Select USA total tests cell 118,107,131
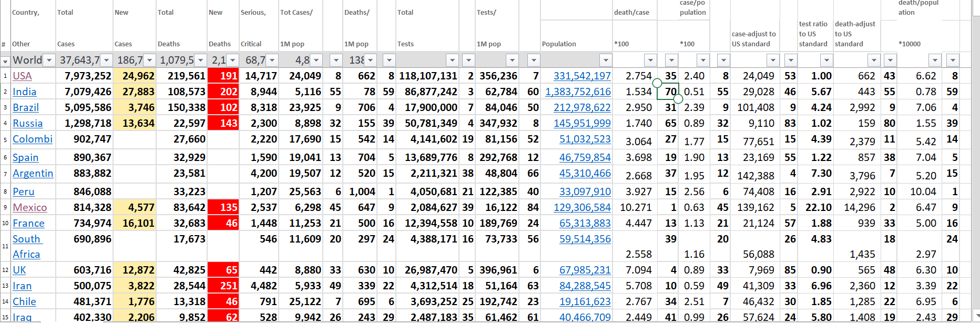The width and height of the screenshot is (980, 323). (427, 76)
